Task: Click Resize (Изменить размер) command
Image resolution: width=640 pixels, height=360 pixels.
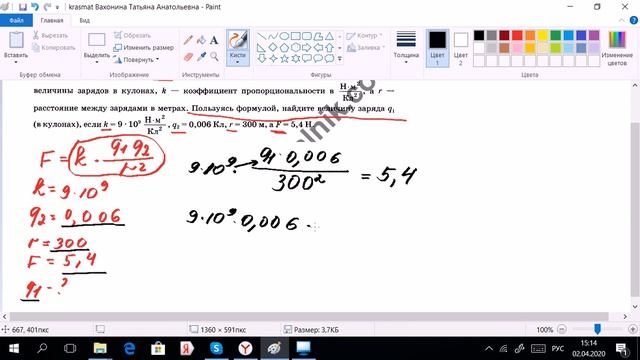Action: 144,48
